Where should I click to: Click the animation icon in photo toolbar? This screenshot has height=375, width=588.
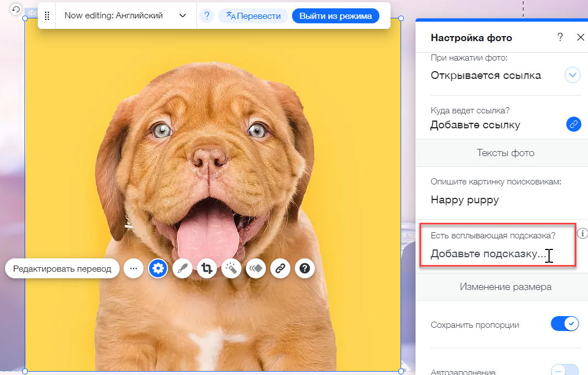[255, 269]
